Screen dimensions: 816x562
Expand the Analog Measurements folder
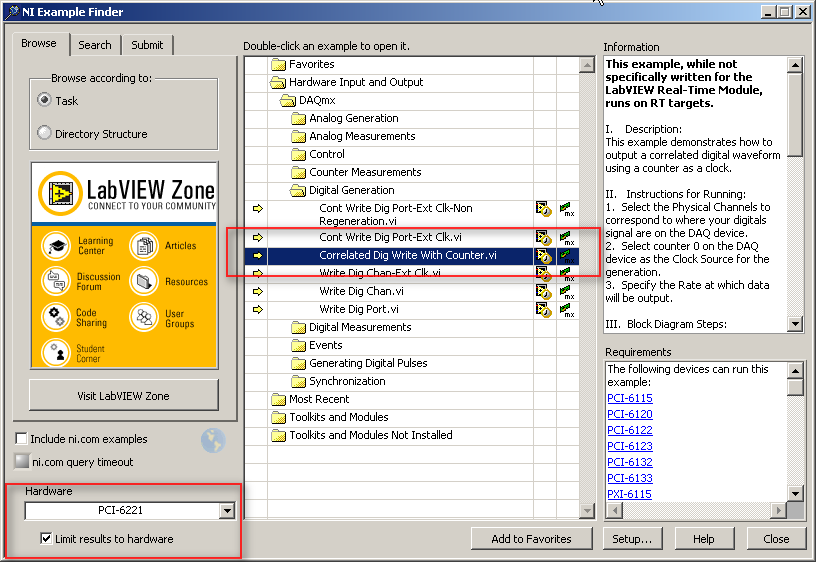tap(298, 136)
